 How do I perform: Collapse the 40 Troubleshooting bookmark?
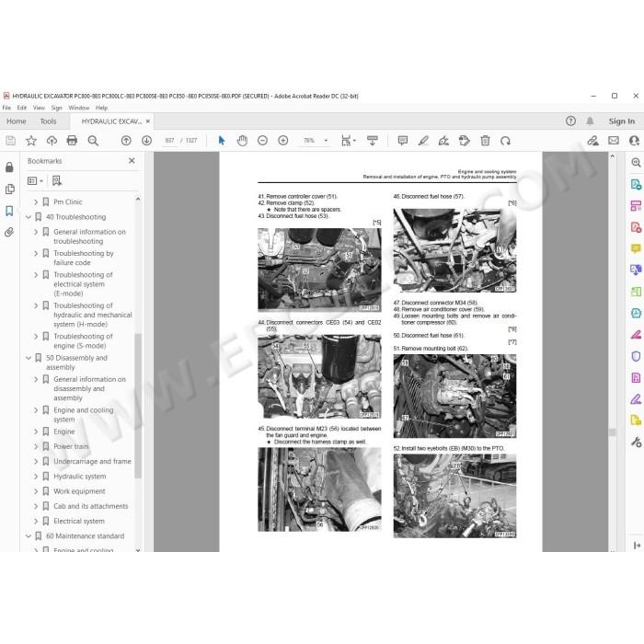(x=29, y=217)
